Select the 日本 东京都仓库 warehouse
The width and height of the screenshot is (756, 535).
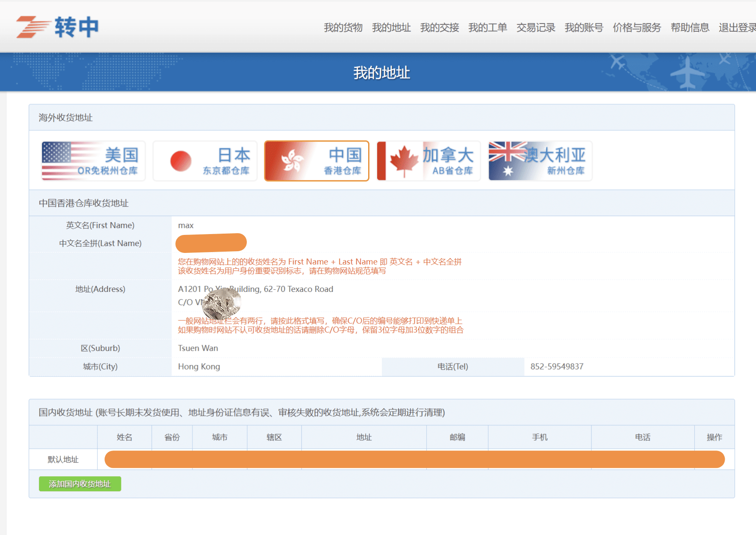click(x=205, y=161)
